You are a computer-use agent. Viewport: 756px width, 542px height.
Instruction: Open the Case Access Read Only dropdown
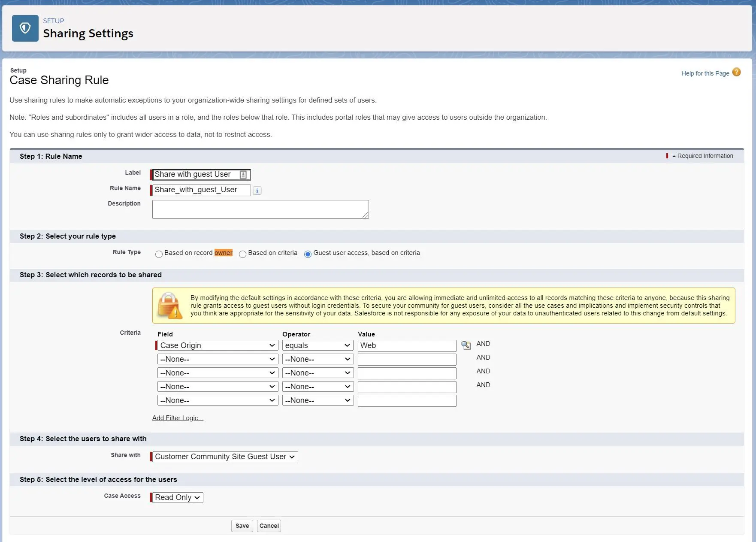tap(178, 497)
